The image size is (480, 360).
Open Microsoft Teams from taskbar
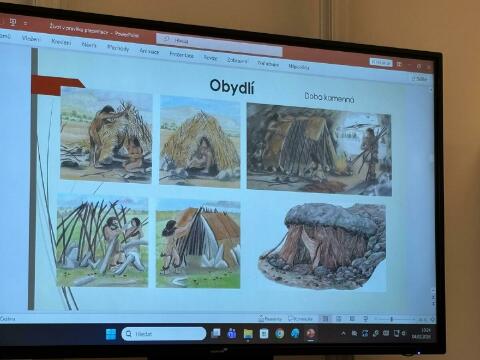pyautogui.click(x=232, y=333)
